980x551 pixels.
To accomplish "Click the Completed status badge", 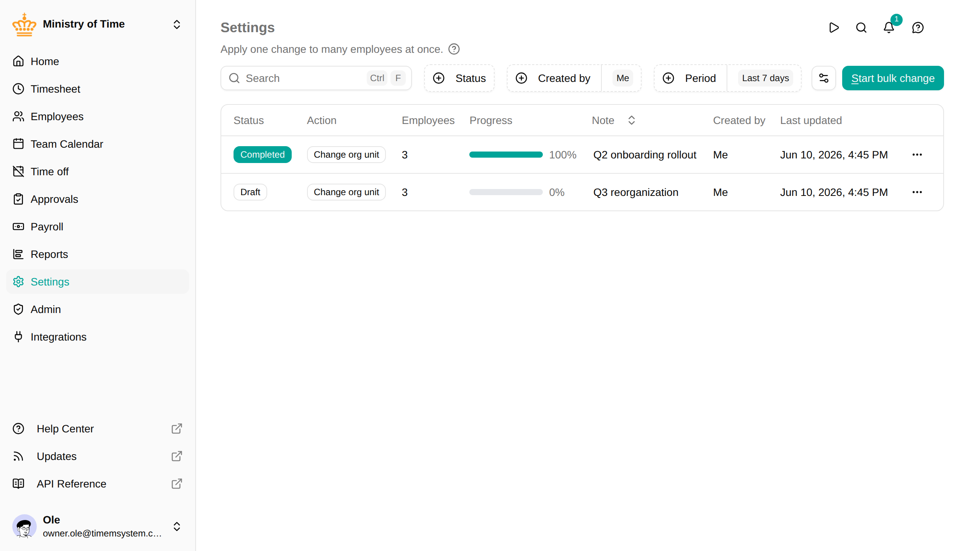I will click(x=262, y=155).
